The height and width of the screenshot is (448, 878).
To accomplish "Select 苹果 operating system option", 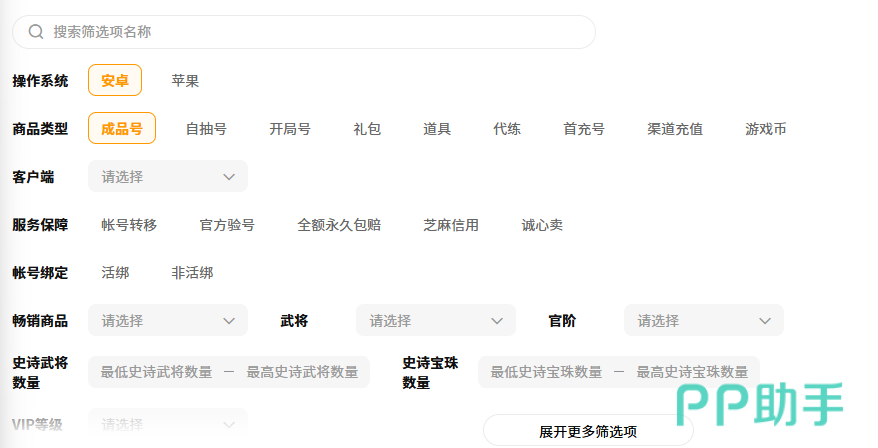I will [185, 80].
